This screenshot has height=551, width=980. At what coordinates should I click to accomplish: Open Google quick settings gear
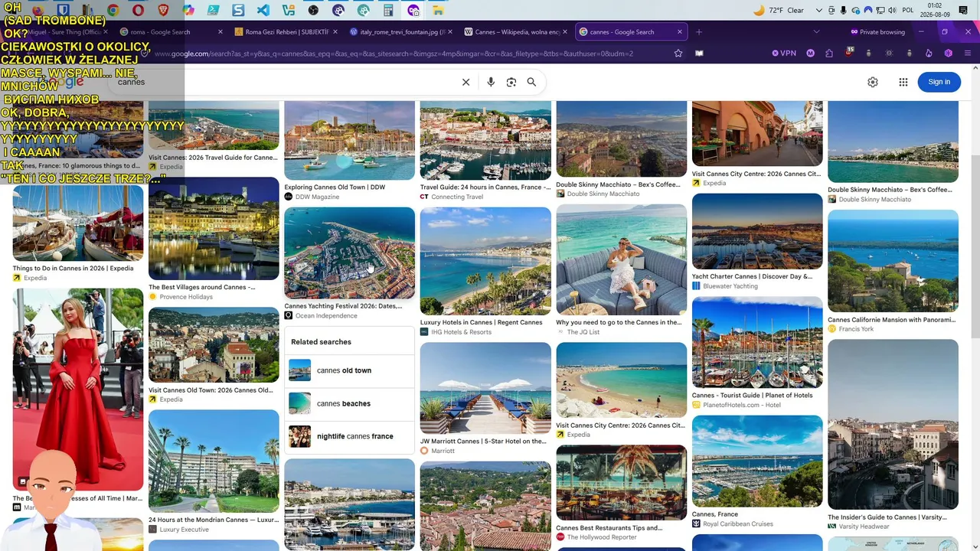pos(873,82)
